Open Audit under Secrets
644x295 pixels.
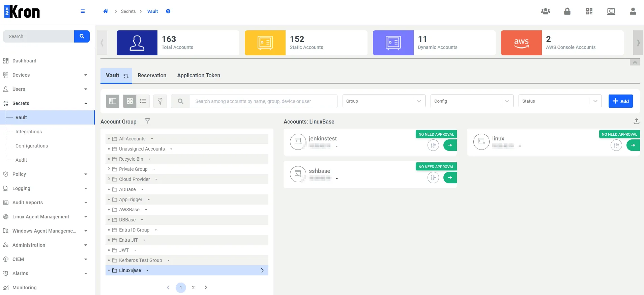click(21, 160)
